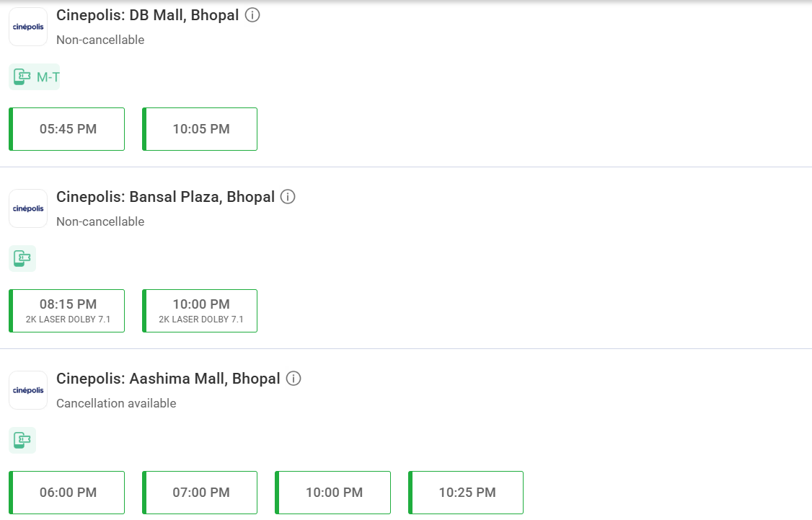This screenshot has width=812, height=520.
Task: Open info icon for Cinepolis DB Mall
Action: (252, 15)
